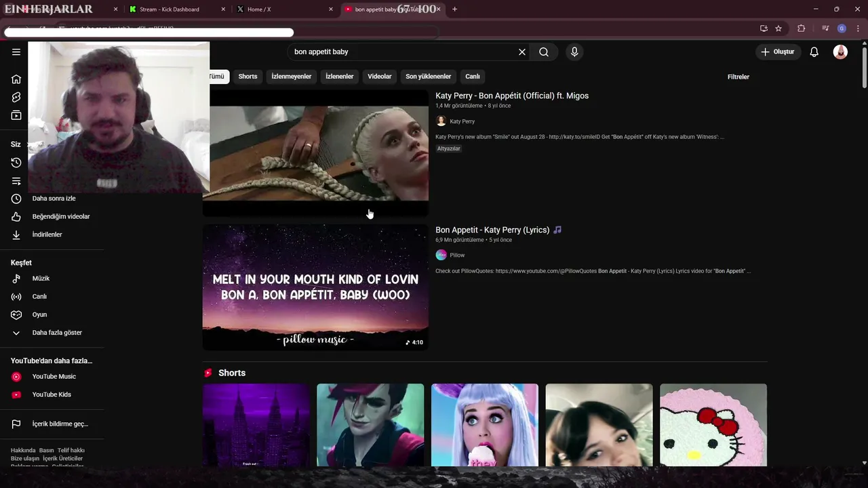Click in the search input field
Viewport: 868px width, 488px height.
403,52
